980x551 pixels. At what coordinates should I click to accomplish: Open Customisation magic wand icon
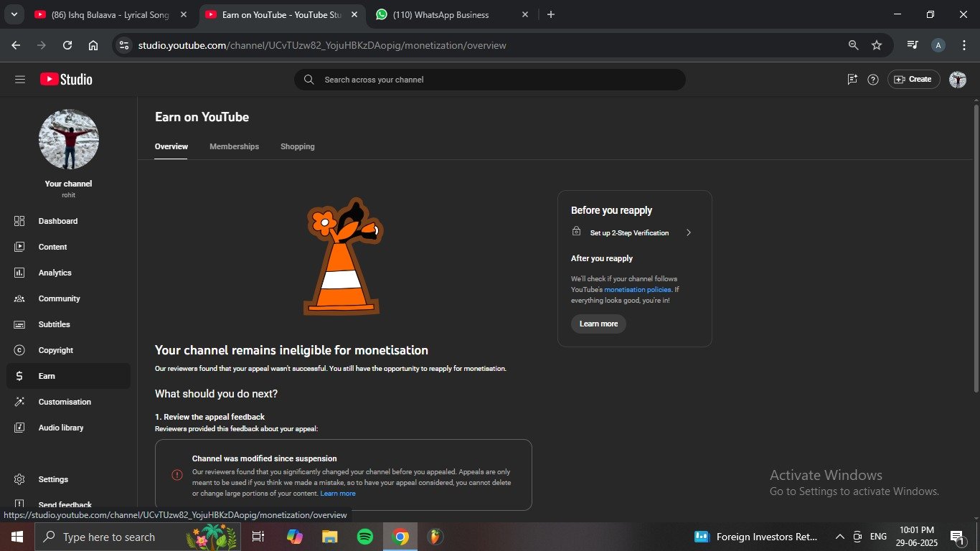tap(19, 402)
